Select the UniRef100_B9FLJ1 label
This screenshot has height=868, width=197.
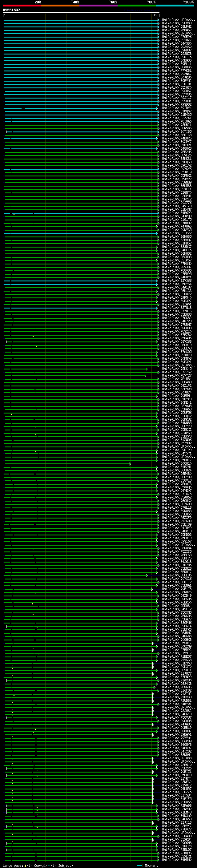177,64
